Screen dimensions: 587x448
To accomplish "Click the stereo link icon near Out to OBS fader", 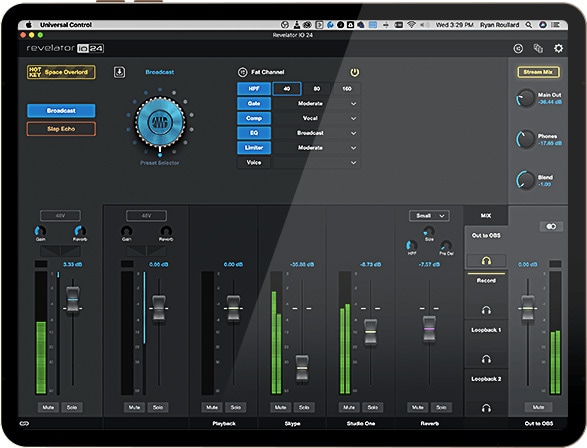I will click(551, 226).
